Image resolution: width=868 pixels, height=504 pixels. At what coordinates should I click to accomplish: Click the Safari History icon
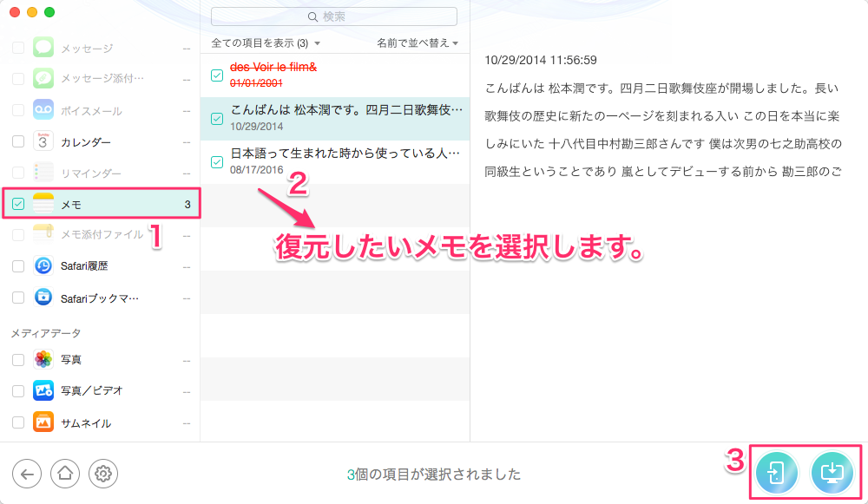pyautogui.click(x=43, y=266)
